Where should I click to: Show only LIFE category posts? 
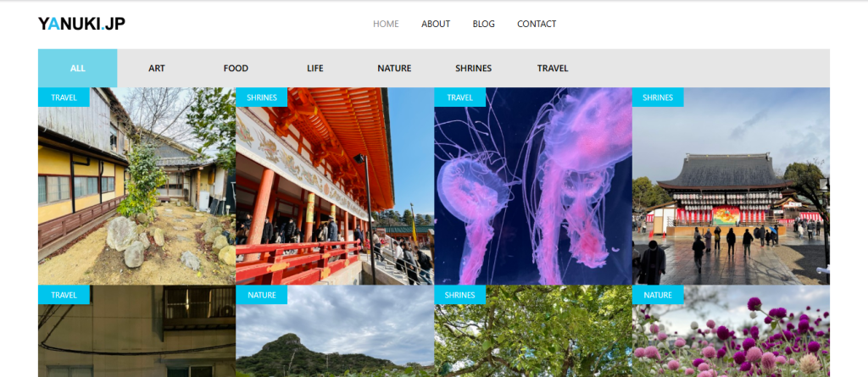tap(314, 69)
